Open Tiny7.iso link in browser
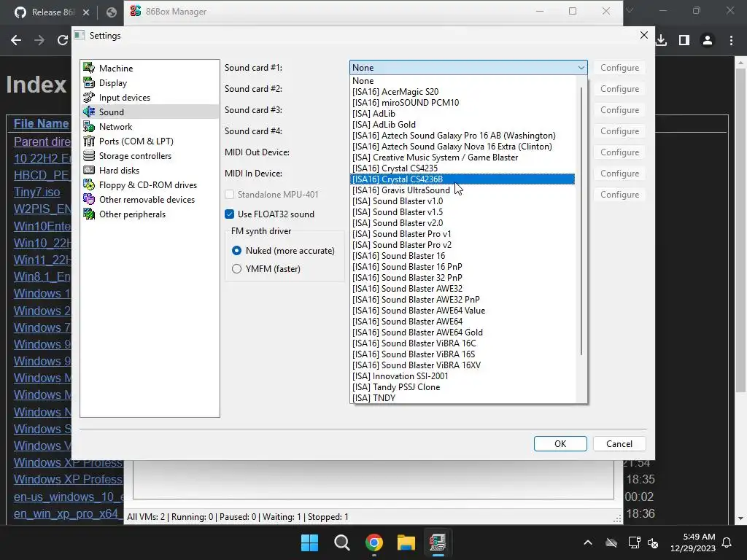 (x=36, y=192)
